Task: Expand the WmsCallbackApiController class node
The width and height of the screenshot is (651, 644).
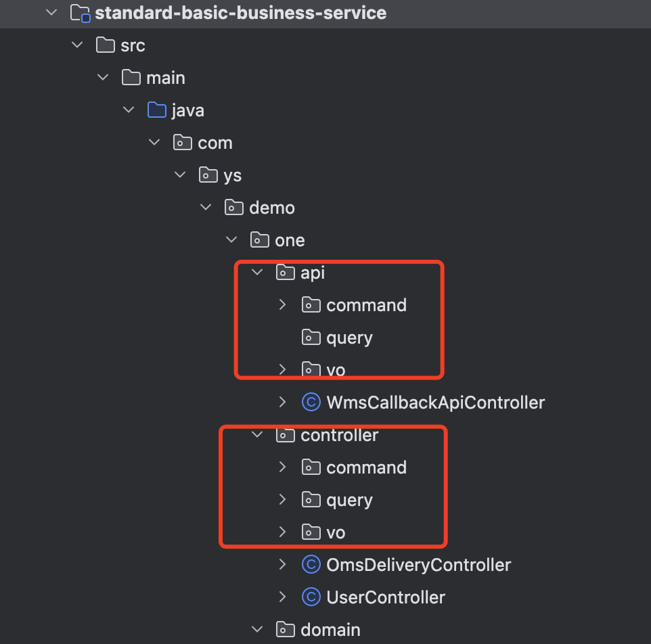Action: pyautogui.click(x=283, y=402)
